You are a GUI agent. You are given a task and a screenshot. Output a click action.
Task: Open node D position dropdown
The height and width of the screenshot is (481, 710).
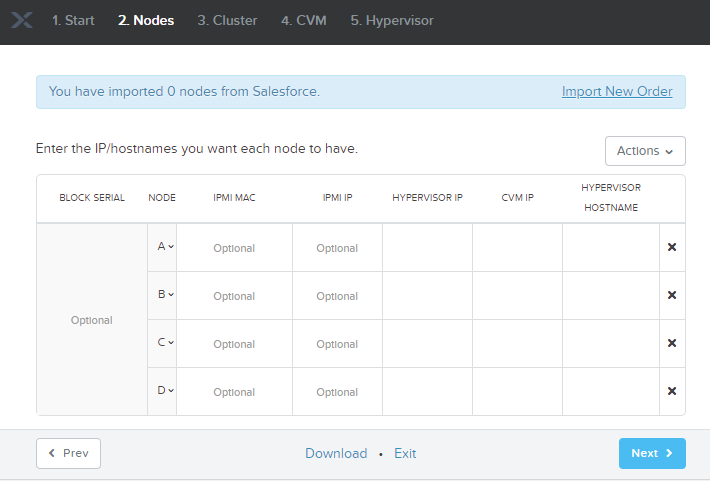[165, 390]
